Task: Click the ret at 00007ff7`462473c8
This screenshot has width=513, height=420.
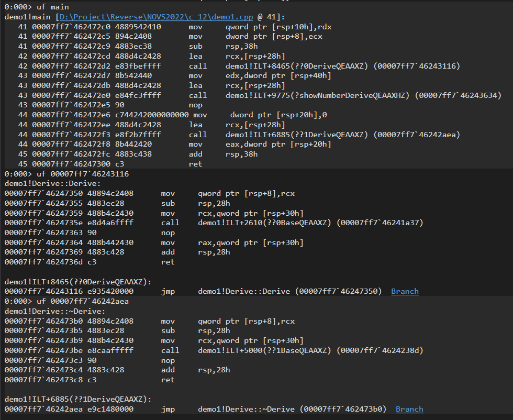Action: [168, 380]
